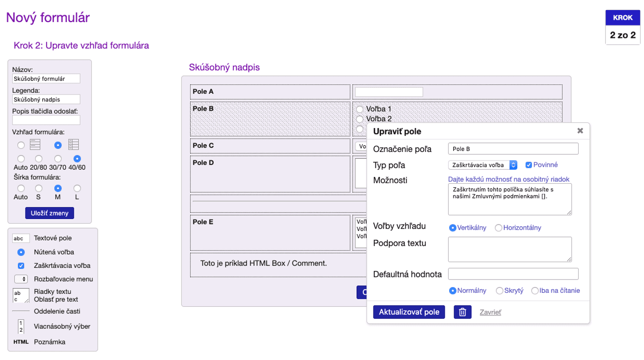Viewport: 644px width, 360px height.
Task: Select the Horizontálny layout option
Action: [x=499, y=228]
